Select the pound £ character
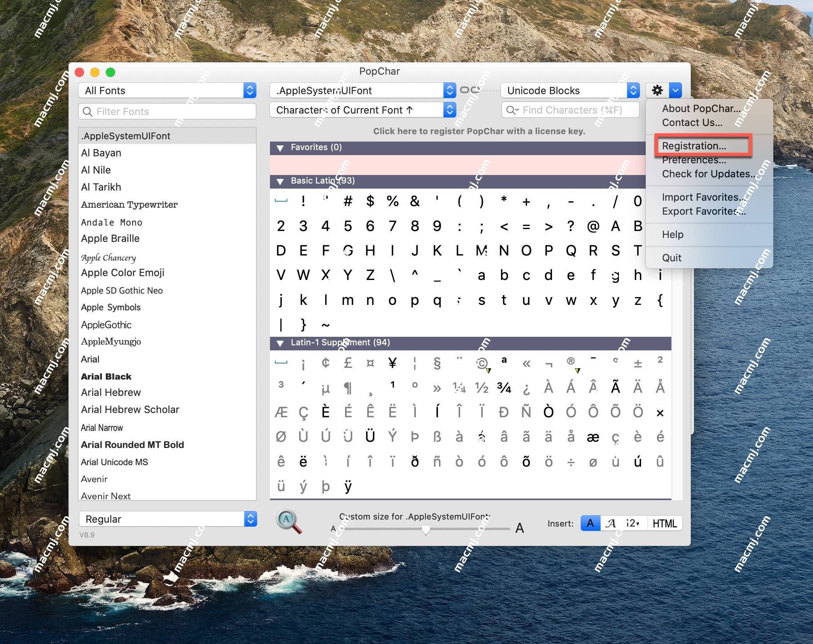813x644 pixels. [x=348, y=363]
